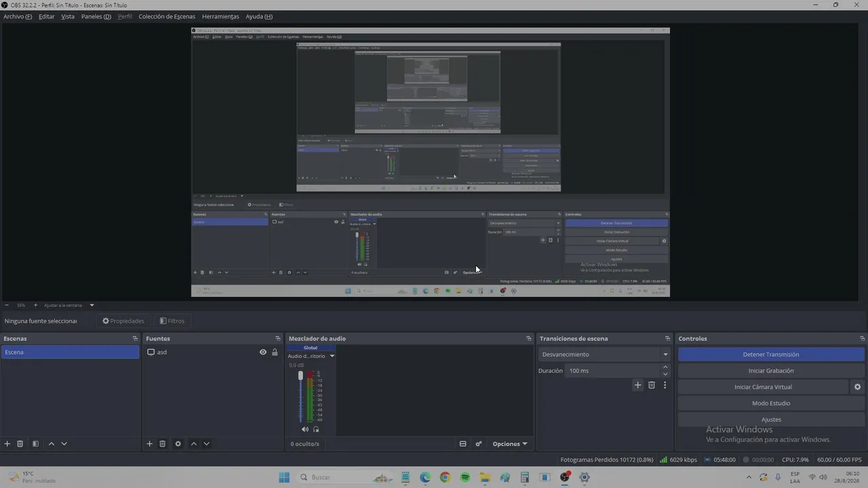
Task: Delete the selected scene with the trash icon
Action: [20, 444]
